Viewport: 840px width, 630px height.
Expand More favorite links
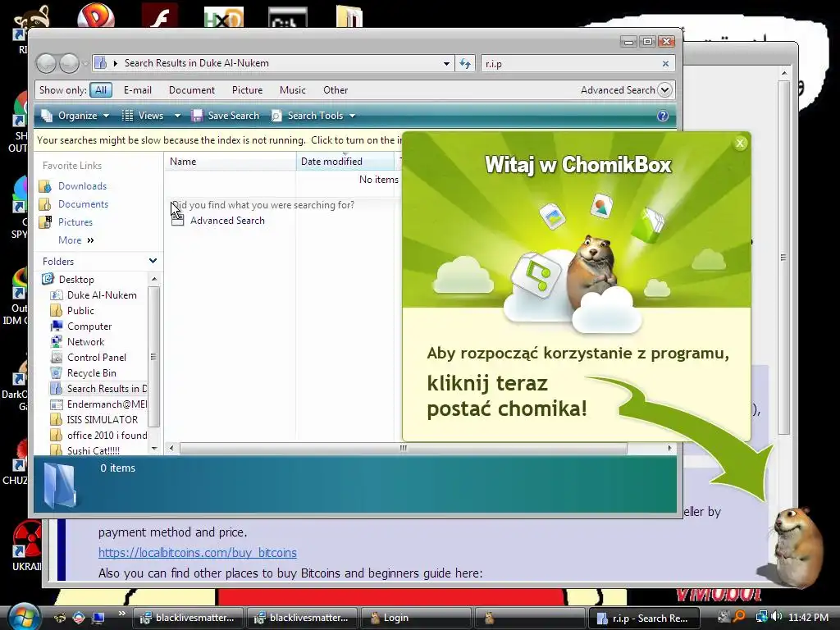point(76,240)
